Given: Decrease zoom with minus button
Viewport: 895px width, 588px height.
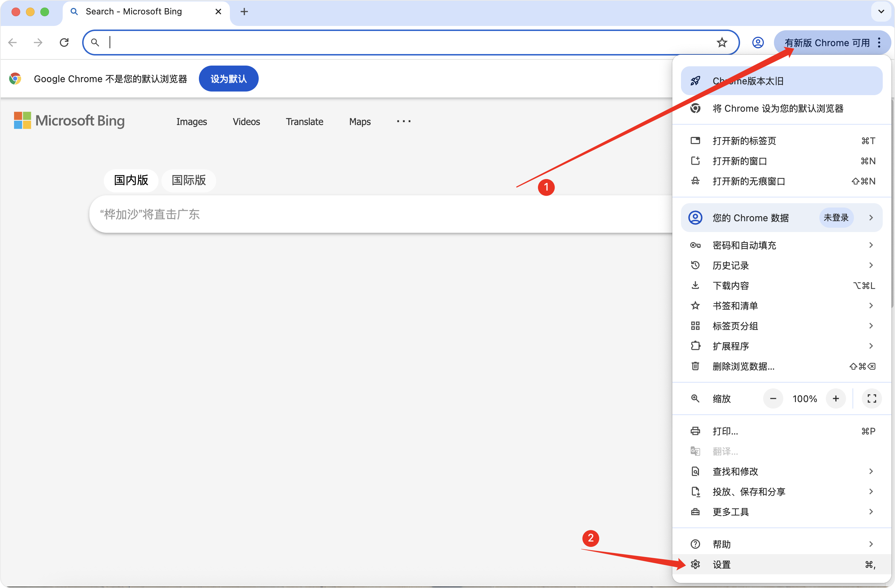Looking at the screenshot, I should (773, 398).
